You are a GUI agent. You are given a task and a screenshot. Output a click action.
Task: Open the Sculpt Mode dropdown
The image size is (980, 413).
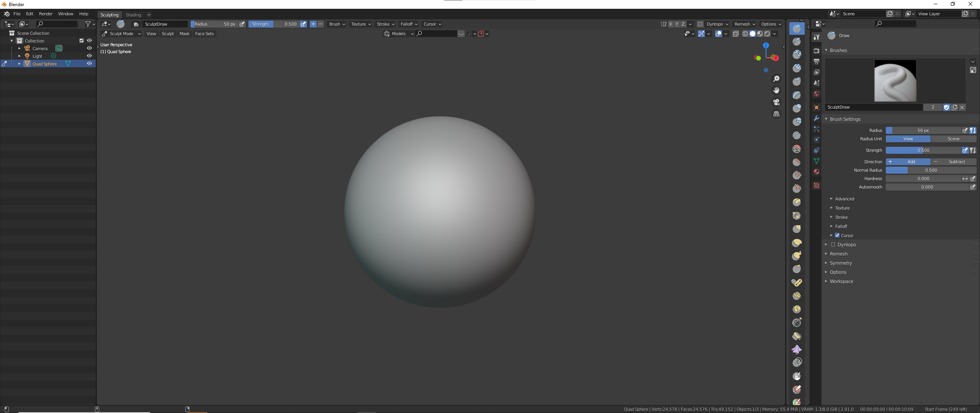point(121,34)
